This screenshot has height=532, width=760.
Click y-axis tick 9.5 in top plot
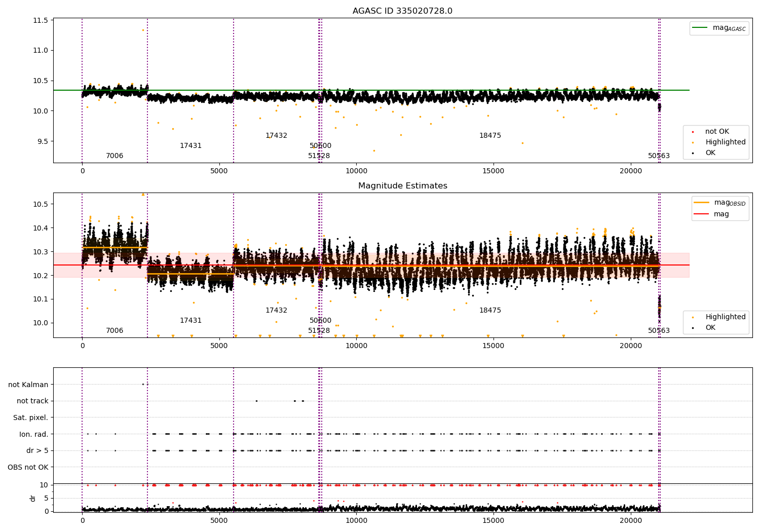tap(44, 141)
